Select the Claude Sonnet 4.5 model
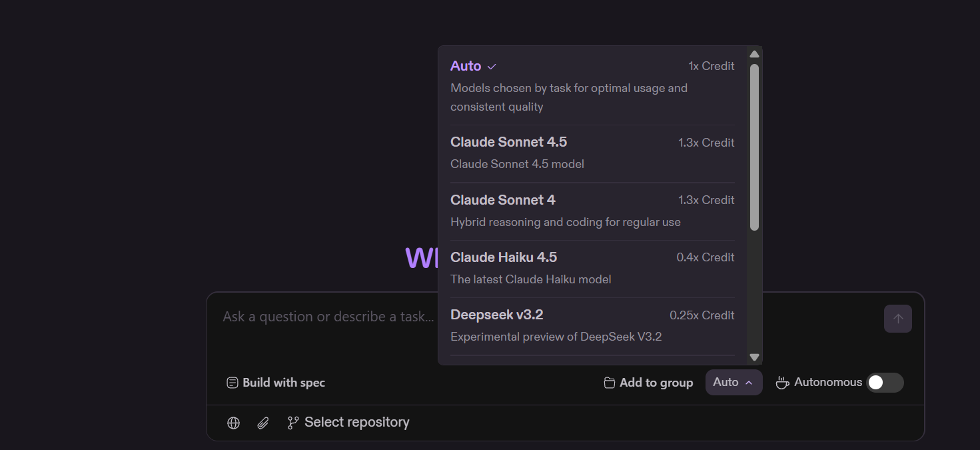 592,153
